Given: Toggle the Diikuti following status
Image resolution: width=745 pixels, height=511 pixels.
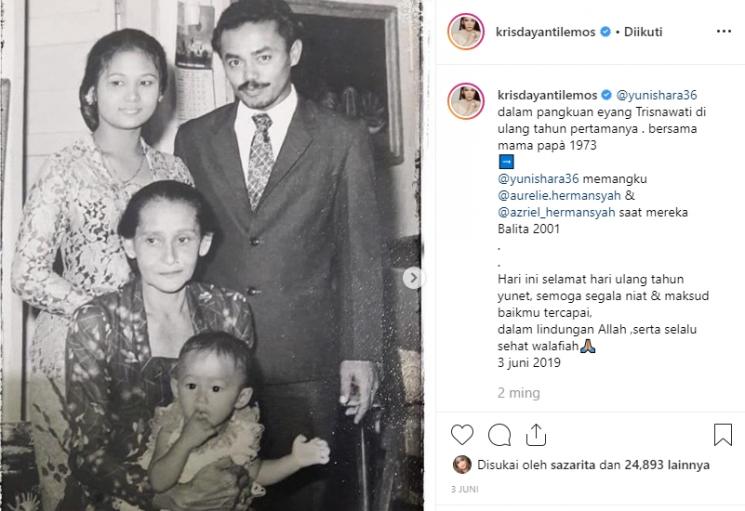Looking at the screenshot, I should tap(643, 32).
